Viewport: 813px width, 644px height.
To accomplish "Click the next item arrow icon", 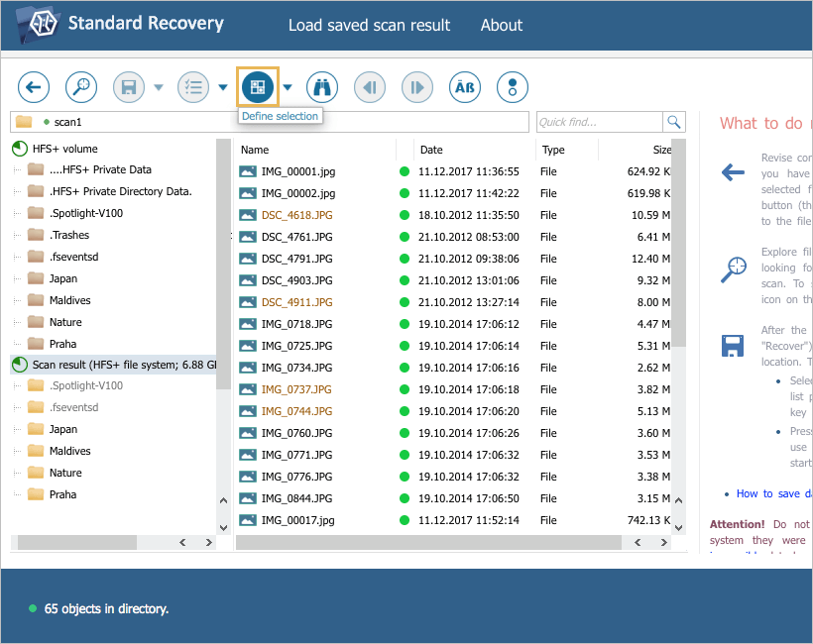I will coord(416,87).
